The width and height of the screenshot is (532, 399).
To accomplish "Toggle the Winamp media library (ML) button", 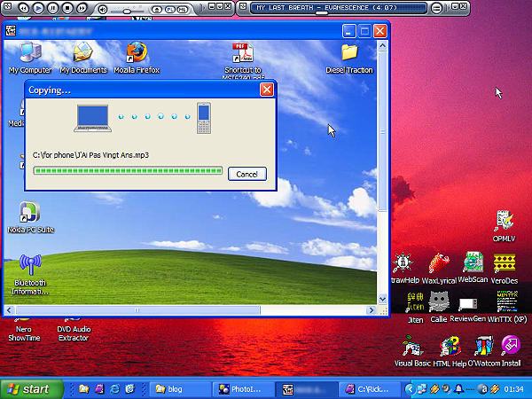I will click(x=183, y=10).
